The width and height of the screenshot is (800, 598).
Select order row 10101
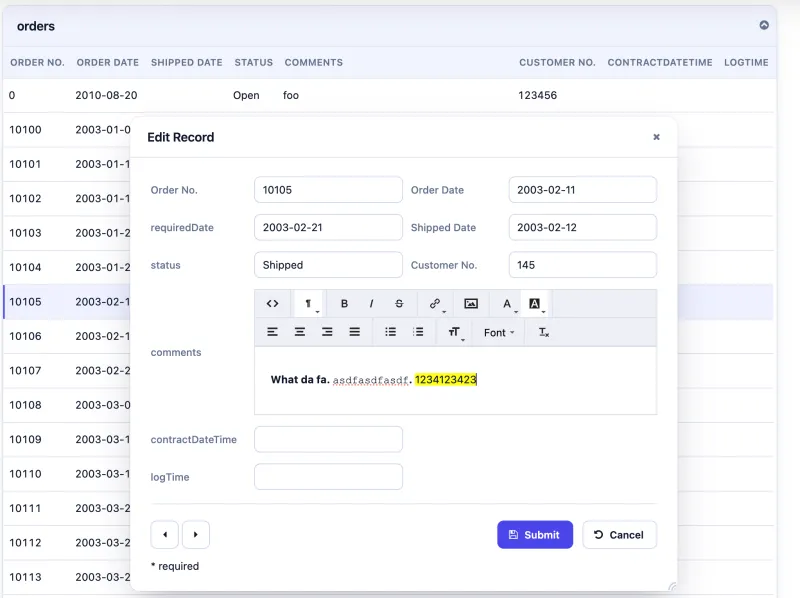(67, 164)
